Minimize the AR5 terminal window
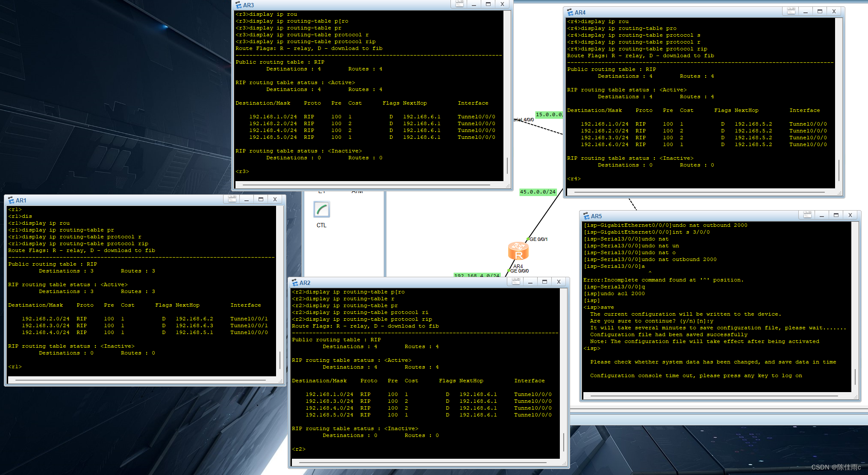 click(821, 215)
